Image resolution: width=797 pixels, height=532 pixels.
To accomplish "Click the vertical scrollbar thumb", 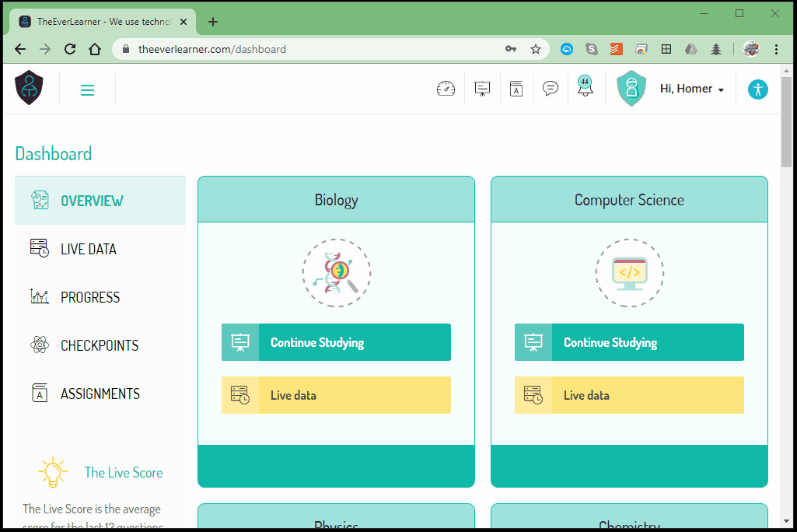I will click(786, 122).
